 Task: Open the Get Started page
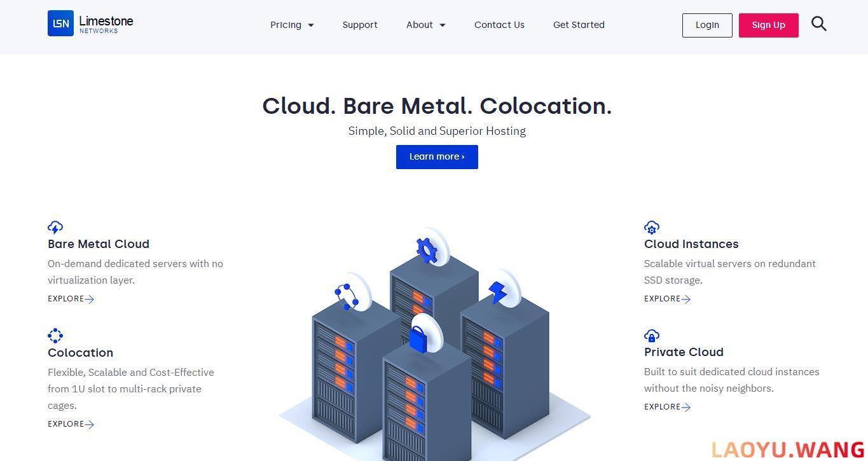point(579,25)
